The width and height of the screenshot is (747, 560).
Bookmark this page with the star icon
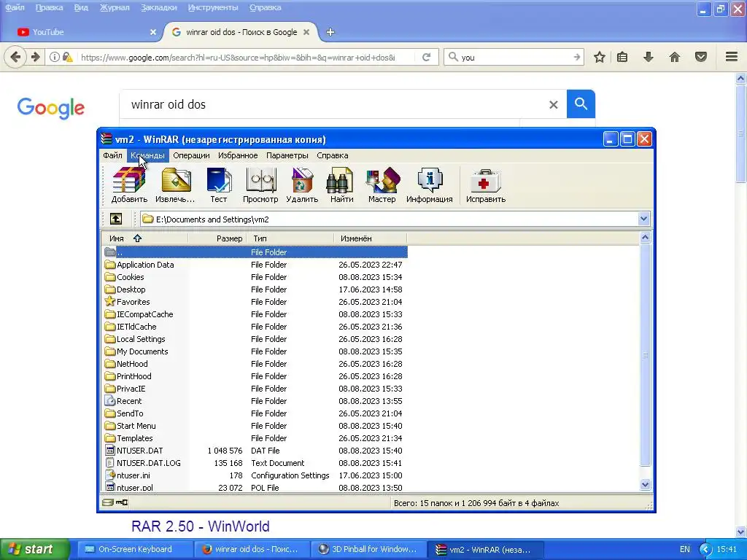point(600,57)
